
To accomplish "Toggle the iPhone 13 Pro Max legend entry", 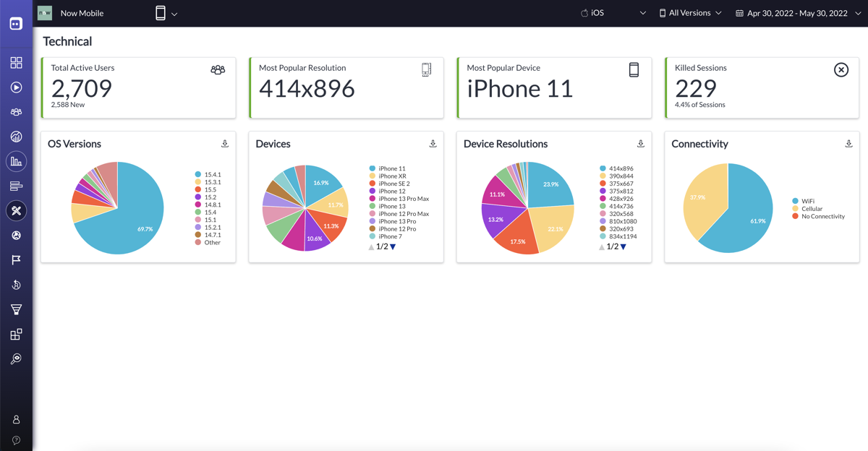I will tap(399, 199).
